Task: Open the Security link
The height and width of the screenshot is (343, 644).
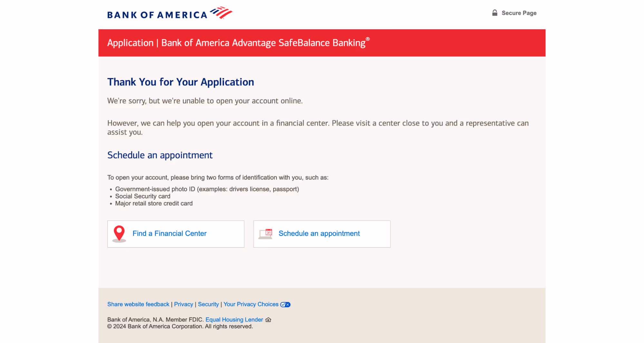Action: coord(208,304)
